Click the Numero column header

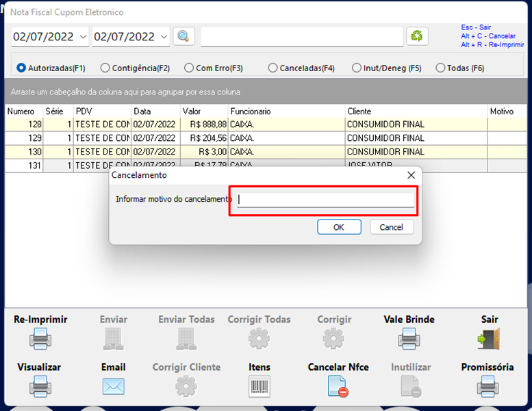tap(24, 111)
